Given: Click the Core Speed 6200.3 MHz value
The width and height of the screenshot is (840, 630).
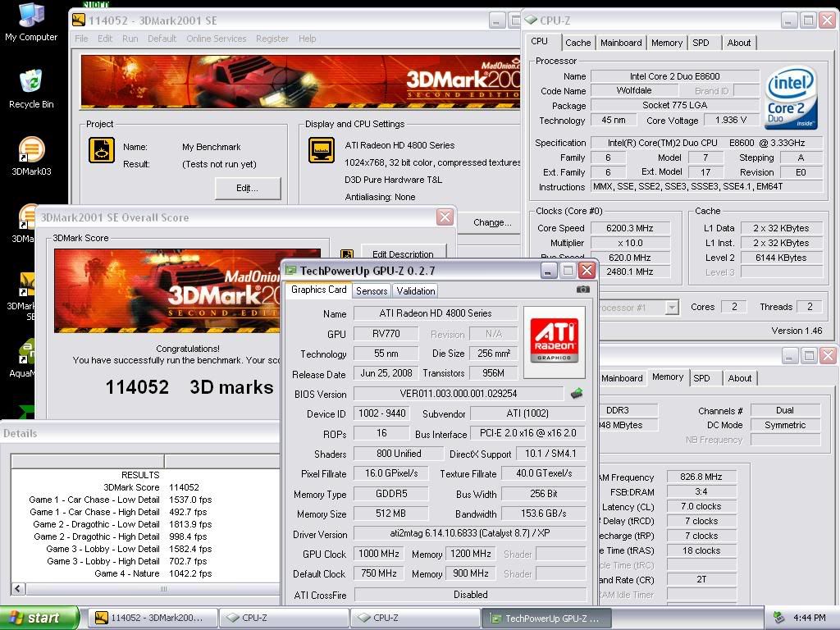Looking at the screenshot, I should (629, 228).
